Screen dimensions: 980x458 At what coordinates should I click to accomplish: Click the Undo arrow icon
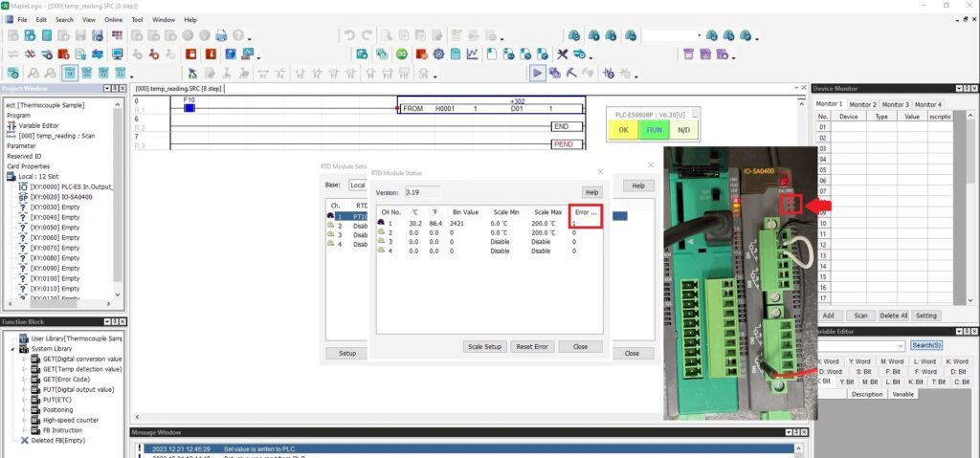coord(349,36)
